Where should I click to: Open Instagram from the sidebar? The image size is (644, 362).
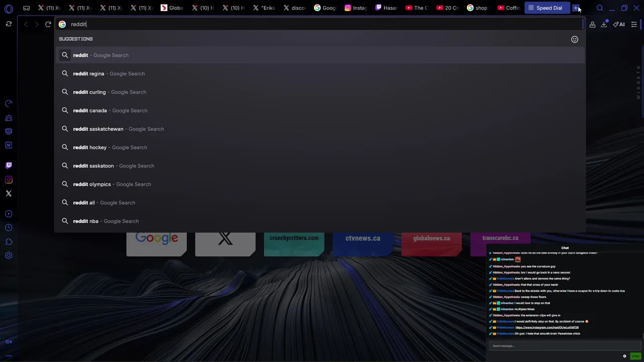coord(9,179)
